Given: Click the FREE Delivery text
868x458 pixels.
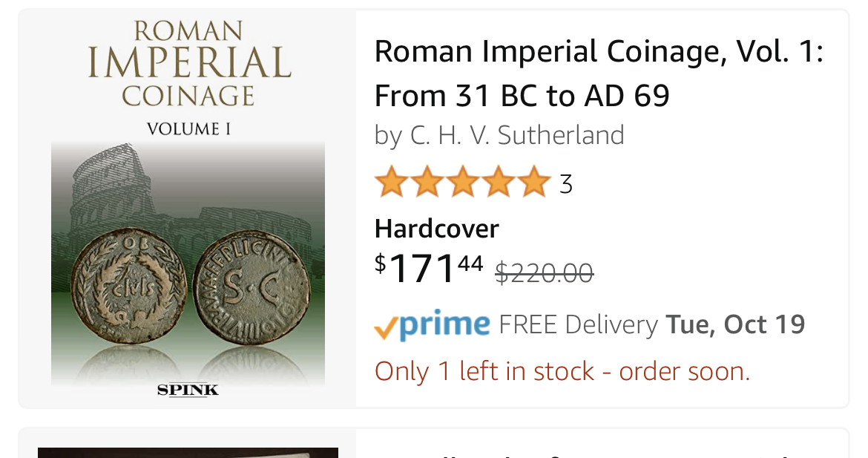Looking at the screenshot, I should (x=578, y=324).
